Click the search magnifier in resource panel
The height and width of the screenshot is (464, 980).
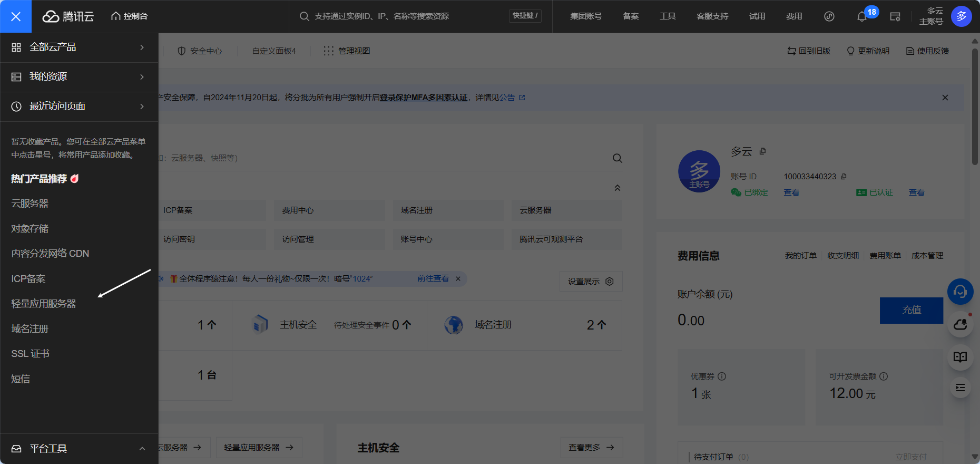[618, 158]
